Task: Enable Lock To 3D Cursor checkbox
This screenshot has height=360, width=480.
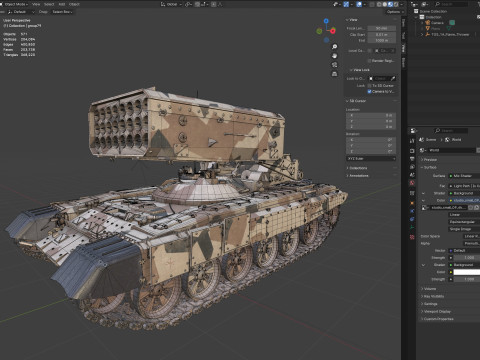Action: click(x=369, y=86)
